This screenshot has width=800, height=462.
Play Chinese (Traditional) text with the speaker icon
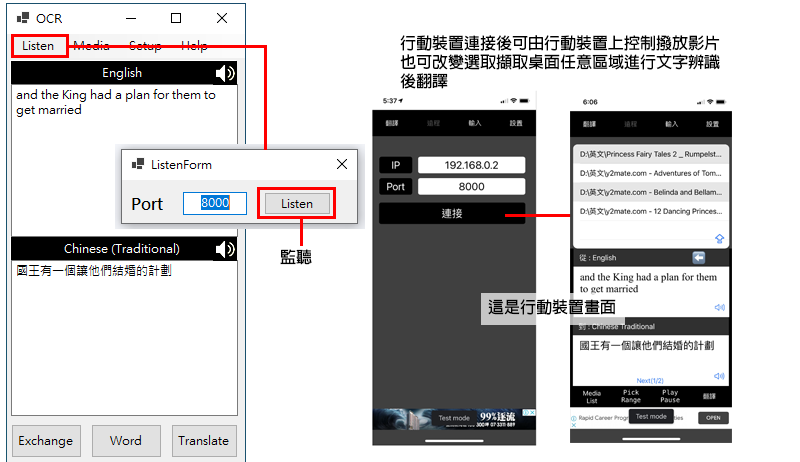point(225,249)
